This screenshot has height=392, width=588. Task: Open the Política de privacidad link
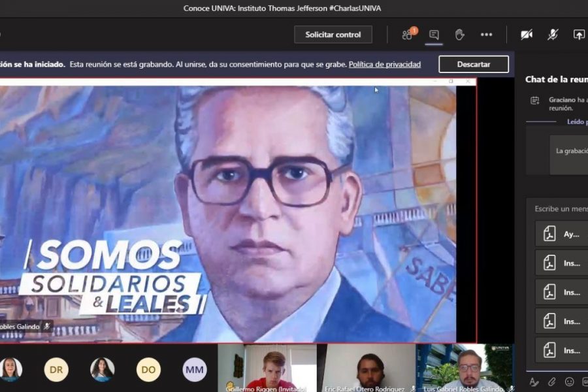(x=385, y=64)
